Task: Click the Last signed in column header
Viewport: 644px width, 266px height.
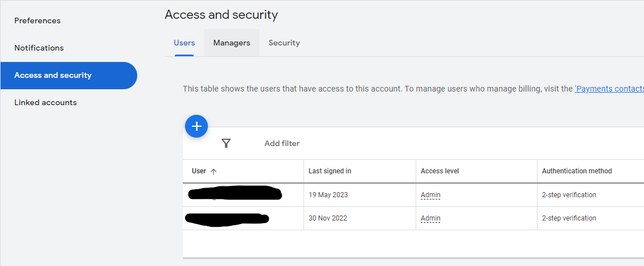Action: pyautogui.click(x=330, y=171)
